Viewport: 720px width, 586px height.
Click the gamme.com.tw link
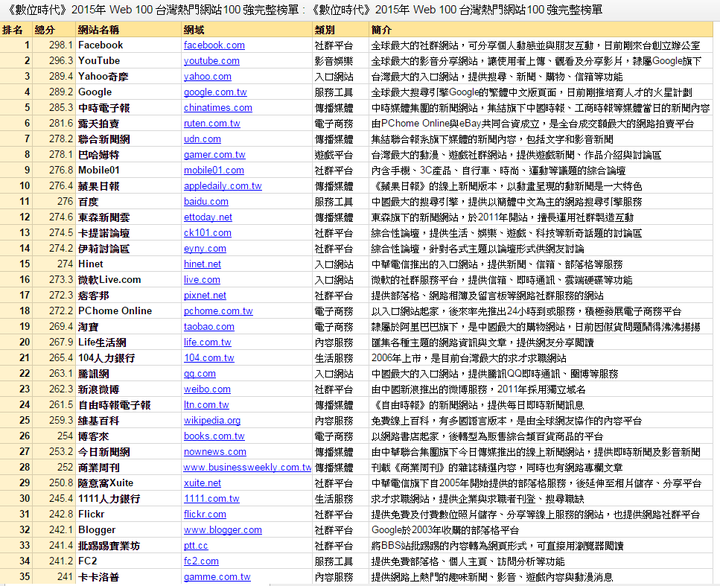[217, 577]
